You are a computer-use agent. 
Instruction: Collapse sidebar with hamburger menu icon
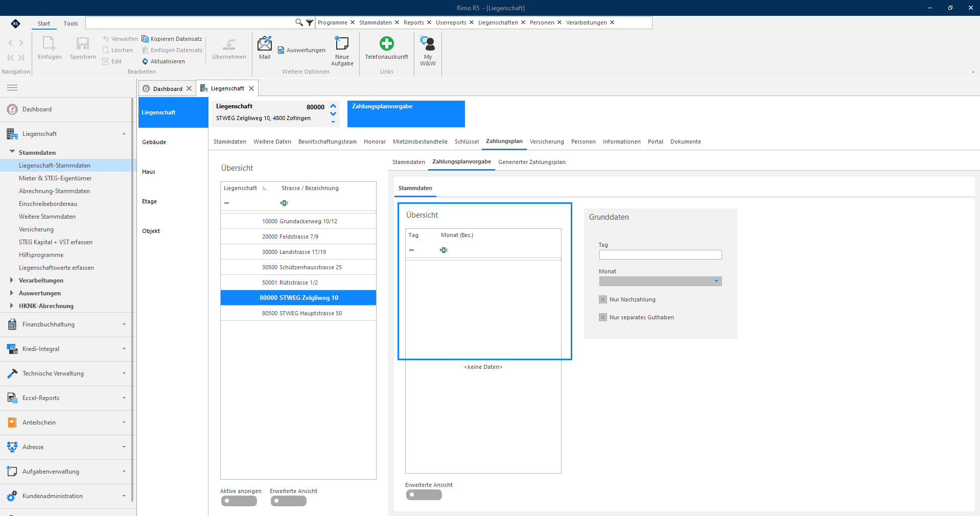(12, 88)
